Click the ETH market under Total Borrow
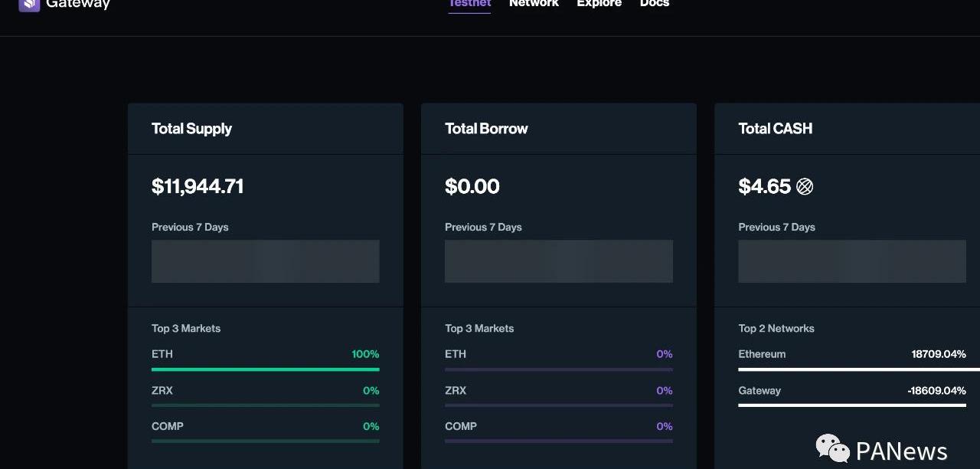The height and width of the screenshot is (469, 980). 559,359
